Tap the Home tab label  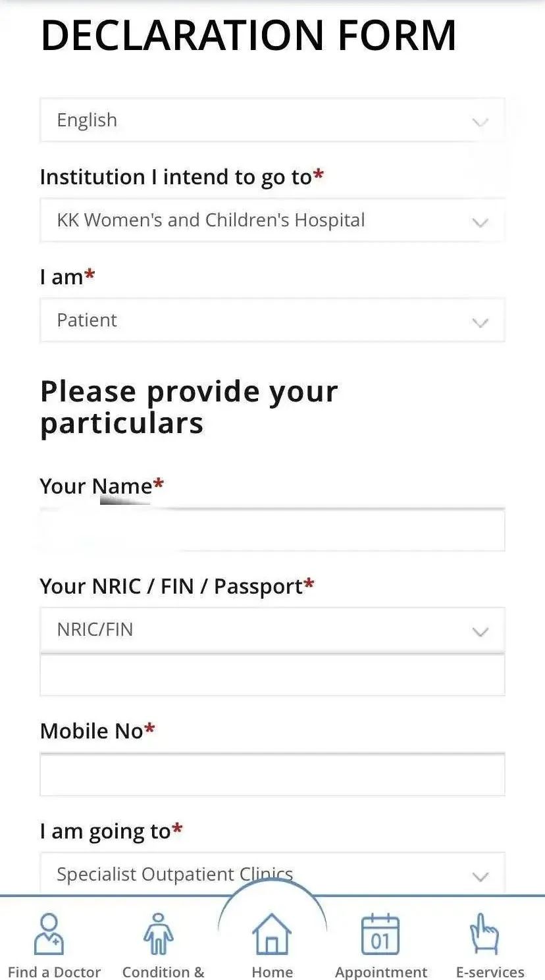click(272, 971)
